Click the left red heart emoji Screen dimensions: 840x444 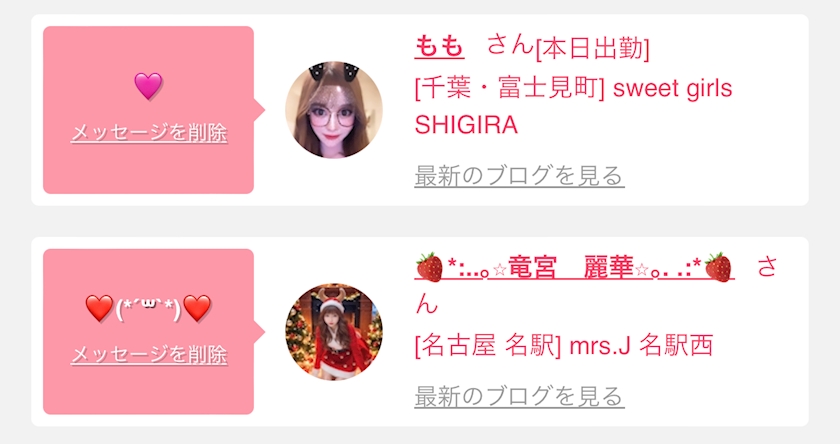coord(100,308)
